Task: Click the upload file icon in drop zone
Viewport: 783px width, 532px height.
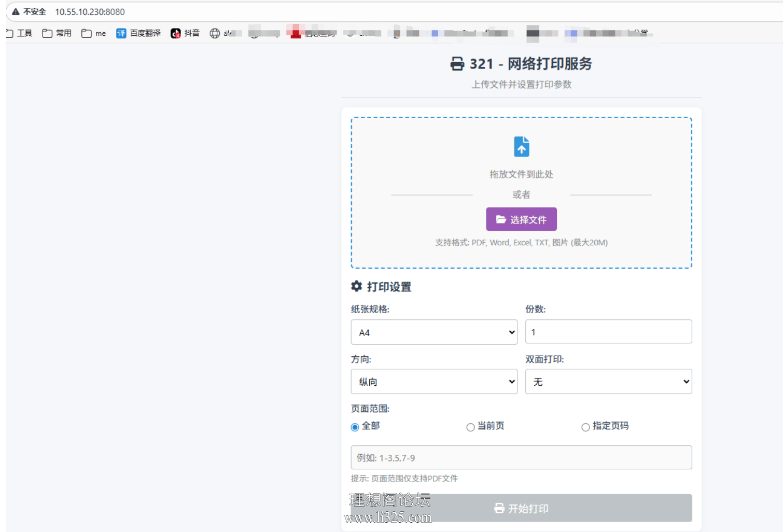Action: (521, 147)
